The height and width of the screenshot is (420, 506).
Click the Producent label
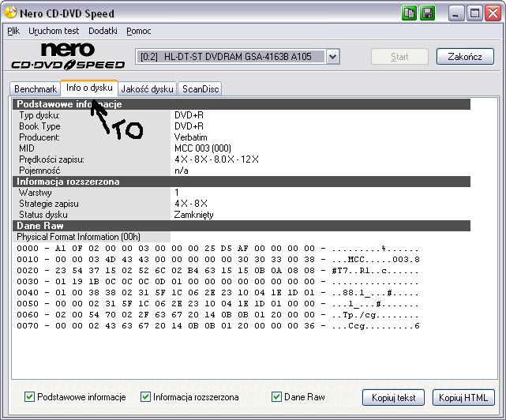pyautogui.click(x=39, y=137)
